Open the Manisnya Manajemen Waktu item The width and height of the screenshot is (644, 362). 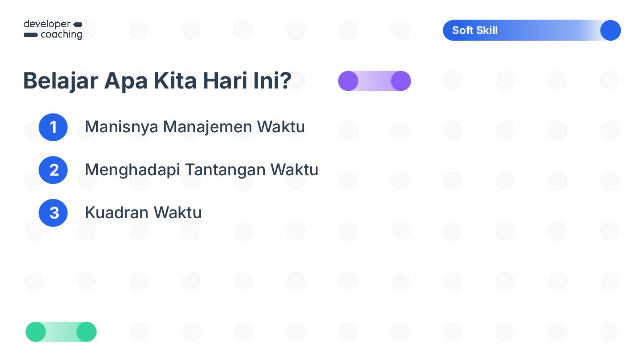[x=195, y=127]
